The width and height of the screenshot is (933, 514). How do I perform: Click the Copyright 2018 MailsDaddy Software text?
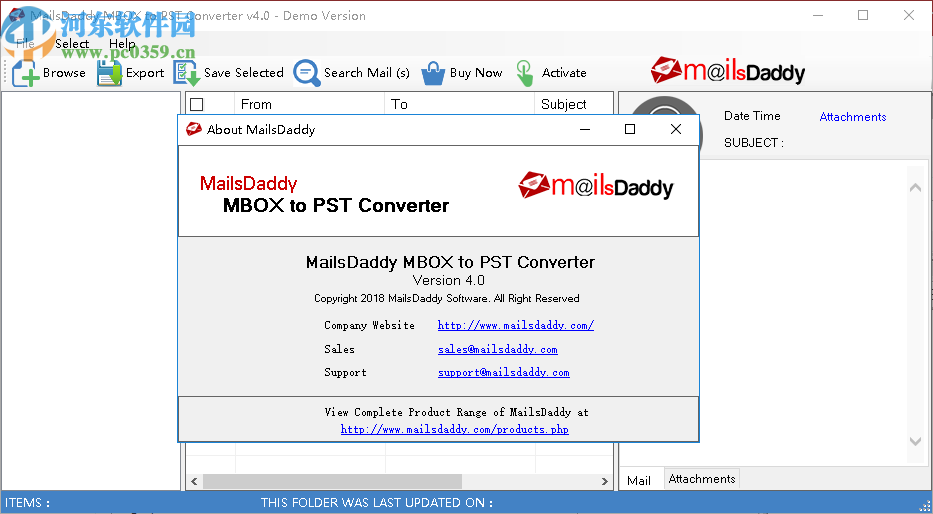[x=447, y=299]
